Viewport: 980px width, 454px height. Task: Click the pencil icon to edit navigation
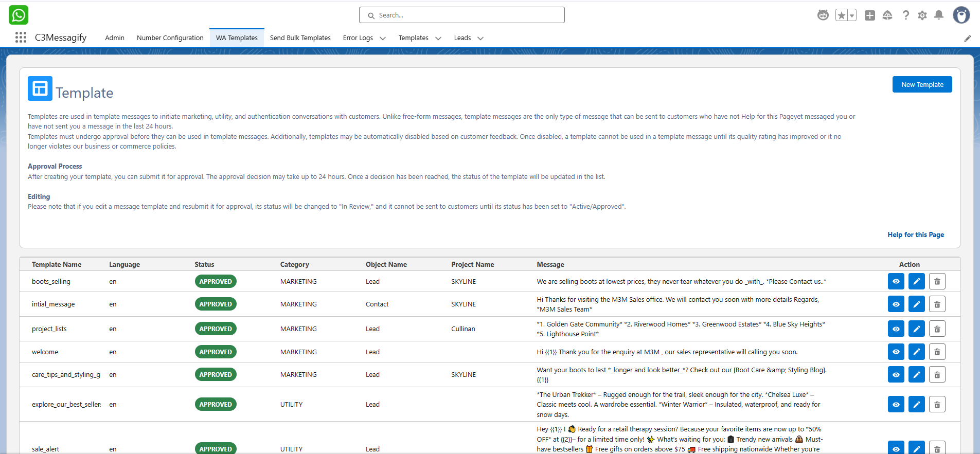(968, 38)
